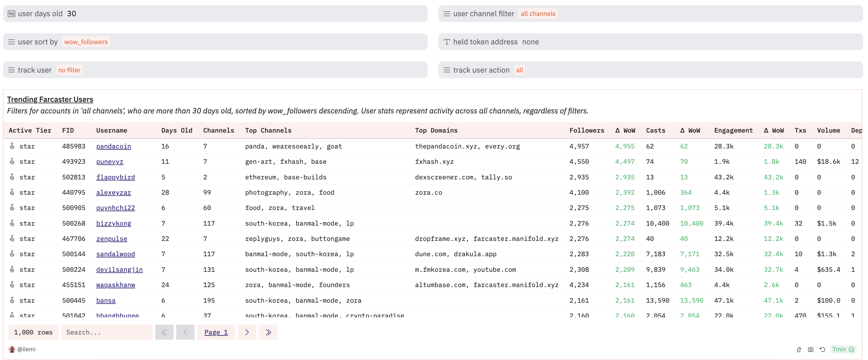Jump to last page with double-right chevron
The width and height of the screenshot is (868, 360).
pos(268,332)
